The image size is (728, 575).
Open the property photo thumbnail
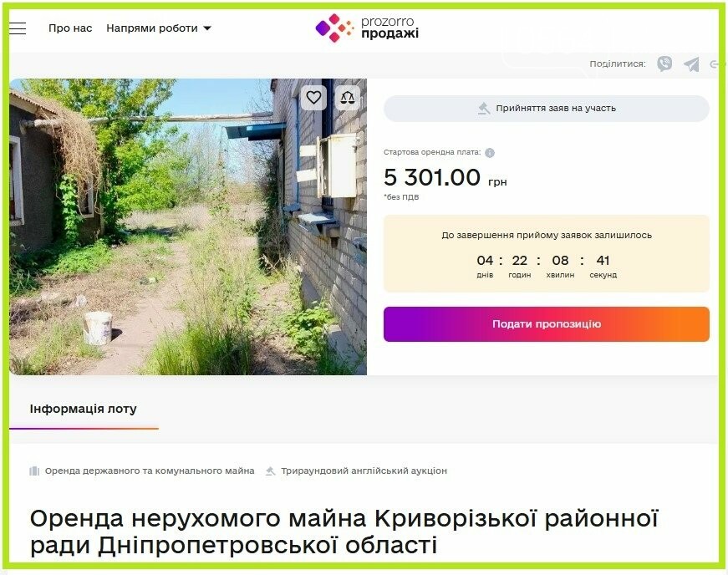click(188, 226)
